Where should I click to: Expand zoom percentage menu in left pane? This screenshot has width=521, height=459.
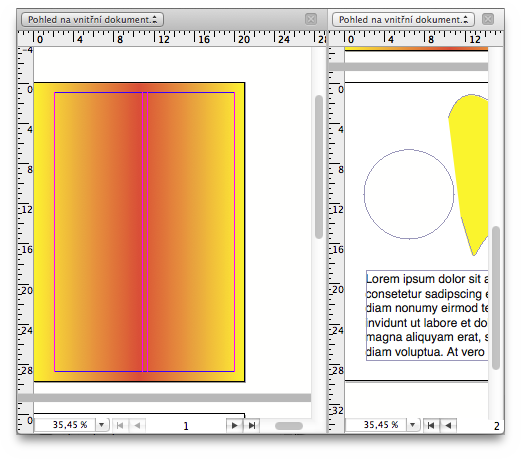tap(102, 425)
